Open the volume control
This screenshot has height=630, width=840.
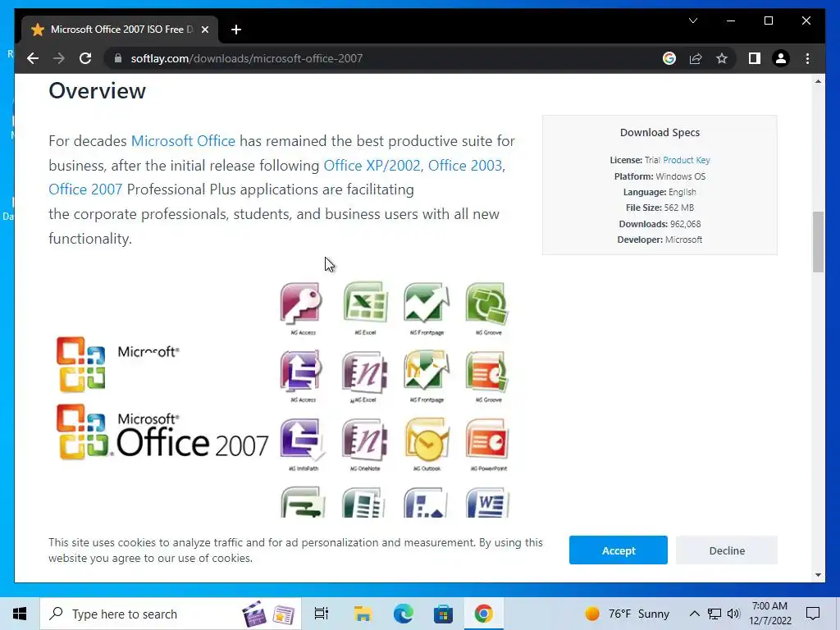(x=734, y=614)
